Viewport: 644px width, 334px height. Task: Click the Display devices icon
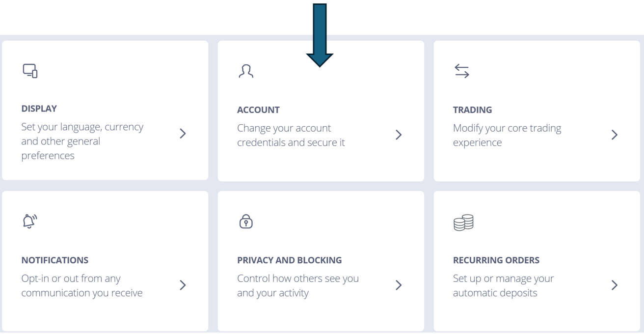pyautogui.click(x=30, y=71)
